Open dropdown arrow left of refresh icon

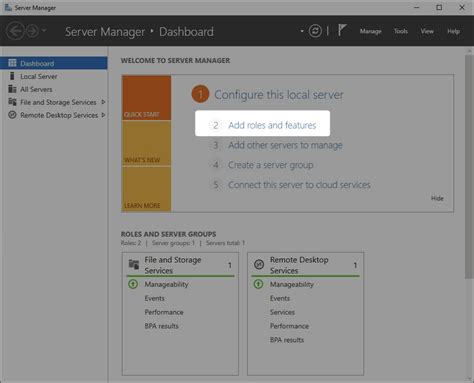click(302, 31)
